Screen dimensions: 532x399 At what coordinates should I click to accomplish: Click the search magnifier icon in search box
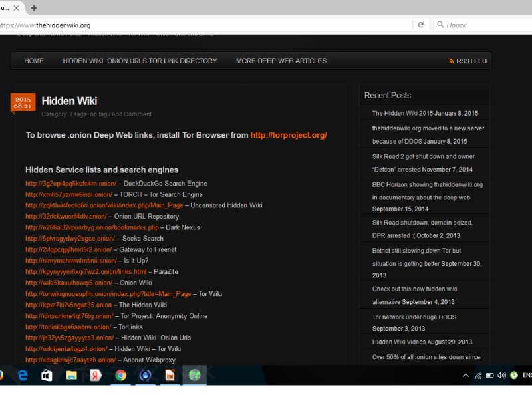coord(440,25)
